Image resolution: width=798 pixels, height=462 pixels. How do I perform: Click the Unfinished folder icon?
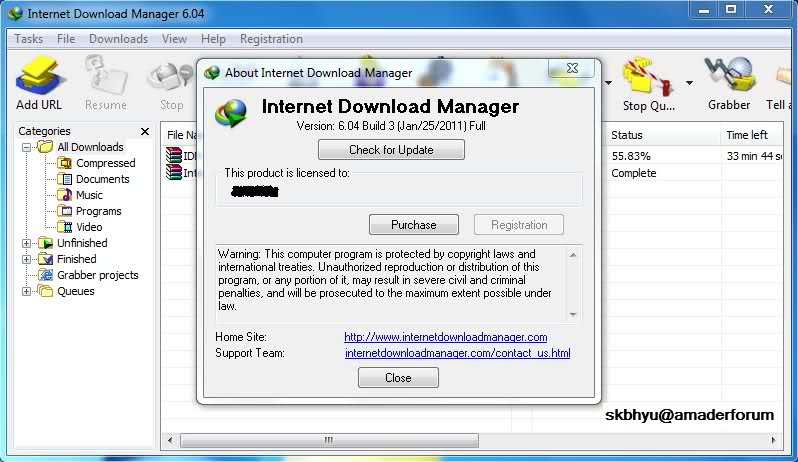pos(46,243)
